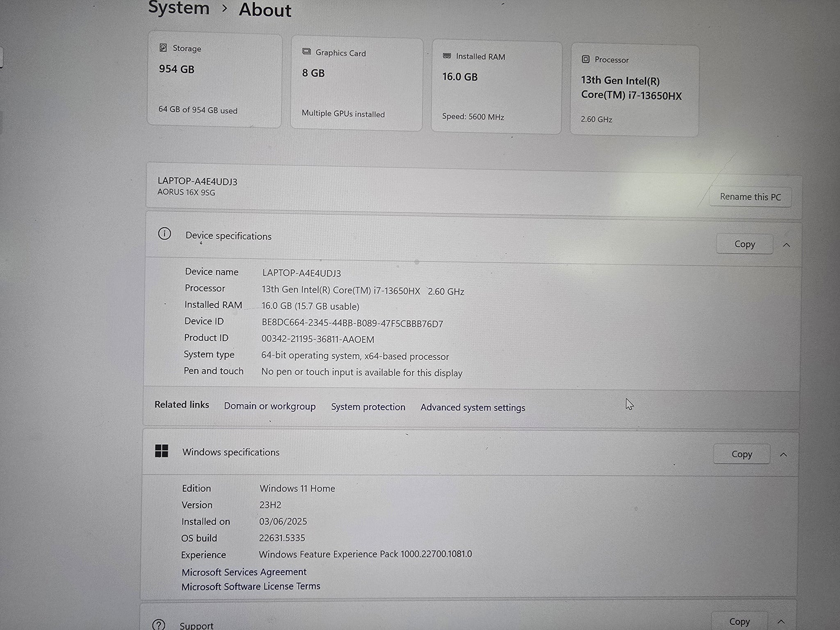Click the Product ID value 00342-21195-36811-AAOEM
The width and height of the screenshot is (840, 630).
(318, 339)
